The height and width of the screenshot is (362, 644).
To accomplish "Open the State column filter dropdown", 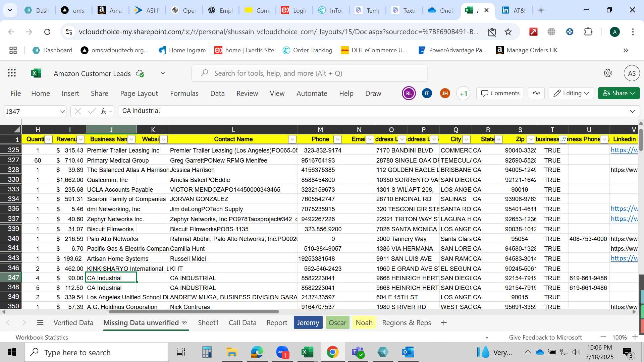I will click(499, 139).
